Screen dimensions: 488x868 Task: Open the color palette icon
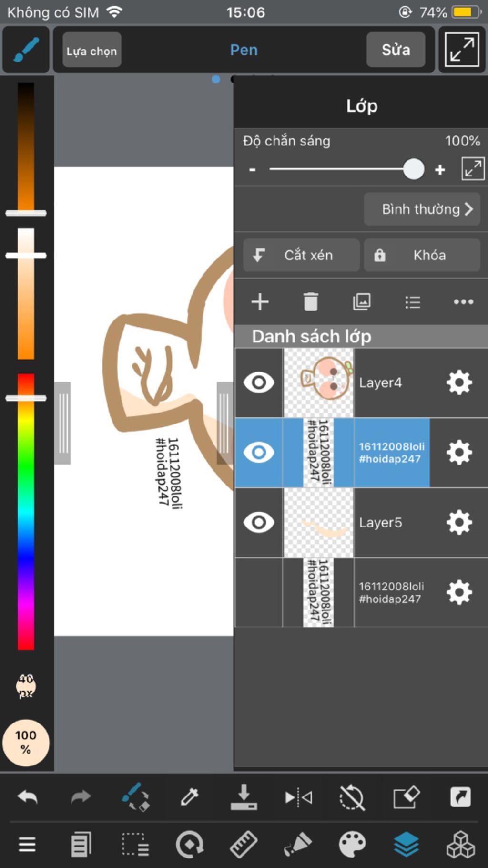point(352,844)
